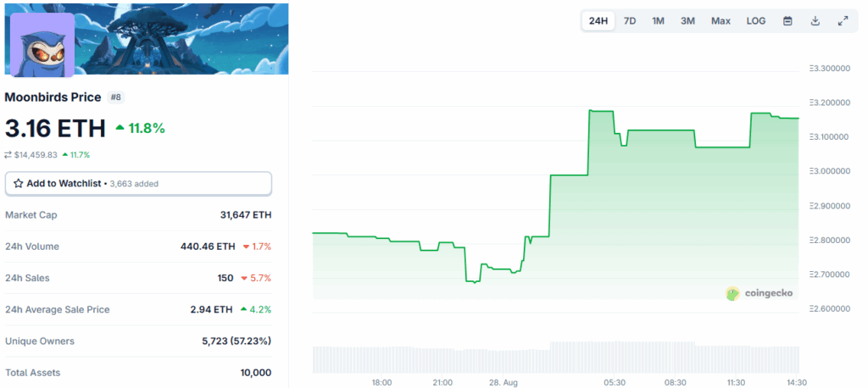The height and width of the screenshot is (388, 868).
Task: Click the green price increase arrow
Action: click(x=120, y=128)
